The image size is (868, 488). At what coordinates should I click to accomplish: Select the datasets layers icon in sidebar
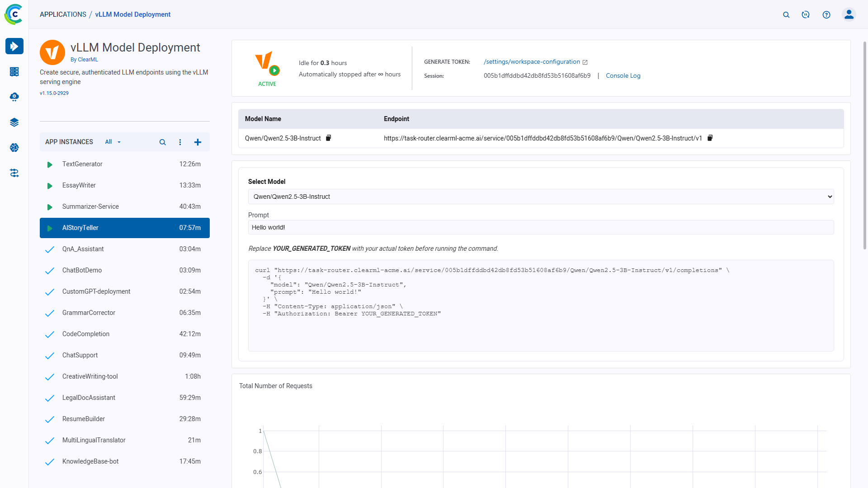coord(14,122)
